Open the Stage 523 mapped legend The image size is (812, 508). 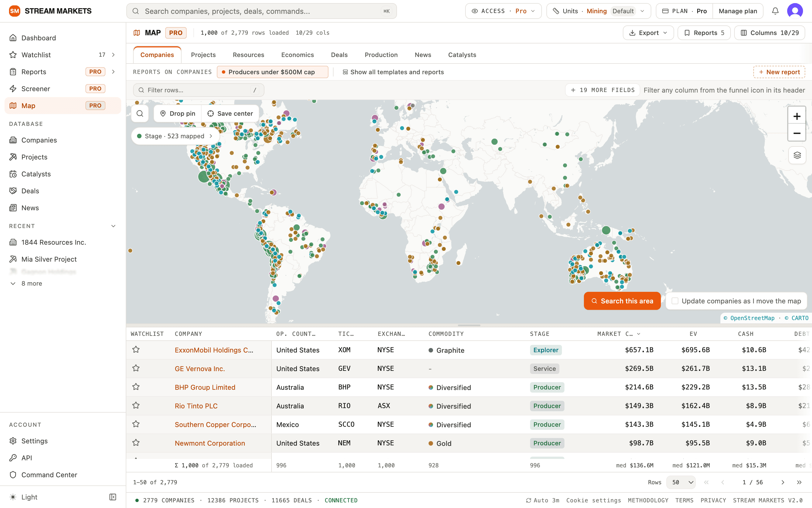click(175, 136)
